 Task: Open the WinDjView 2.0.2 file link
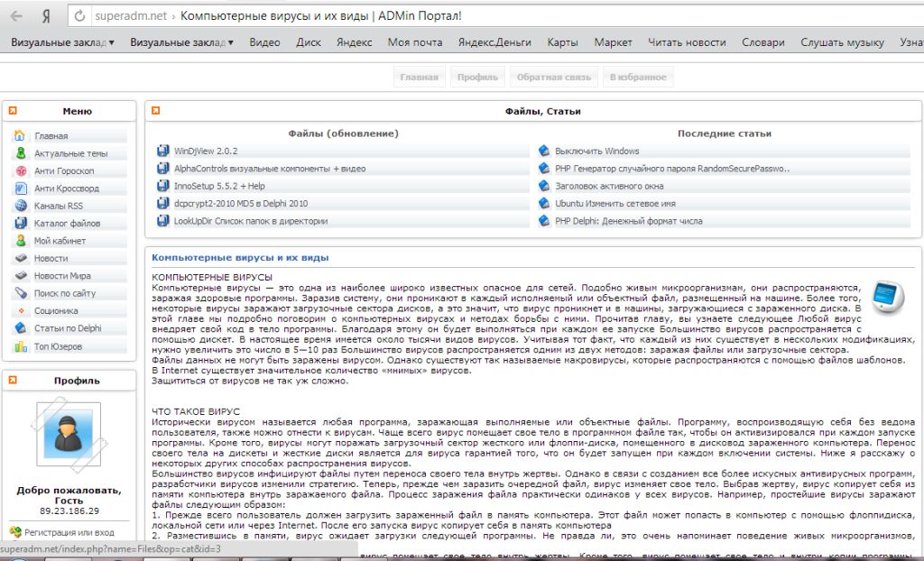(x=206, y=151)
